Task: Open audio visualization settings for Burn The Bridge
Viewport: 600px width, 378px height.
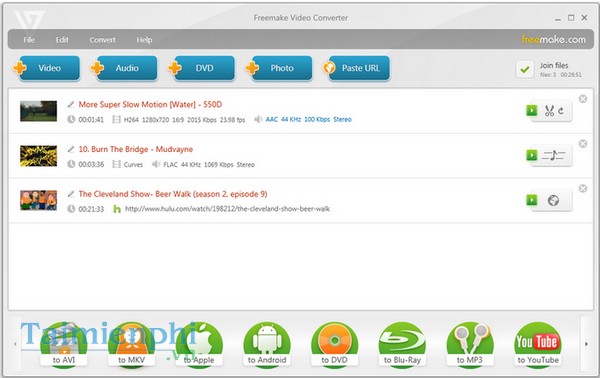Action: click(x=553, y=155)
